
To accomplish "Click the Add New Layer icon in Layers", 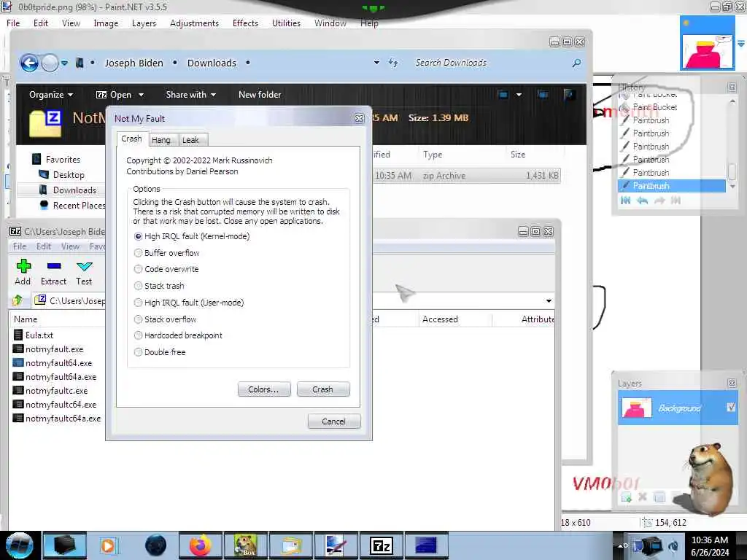I will (626, 497).
